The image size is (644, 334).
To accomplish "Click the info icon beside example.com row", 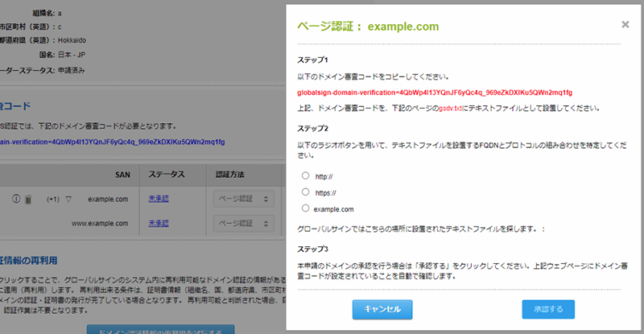I will (15, 199).
